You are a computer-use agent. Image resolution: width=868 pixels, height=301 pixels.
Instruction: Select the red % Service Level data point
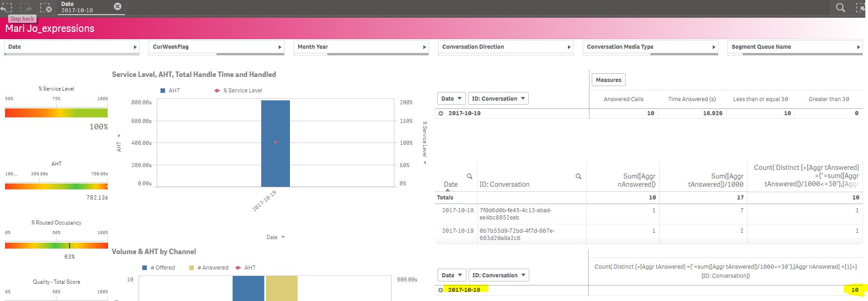click(275, 143)
